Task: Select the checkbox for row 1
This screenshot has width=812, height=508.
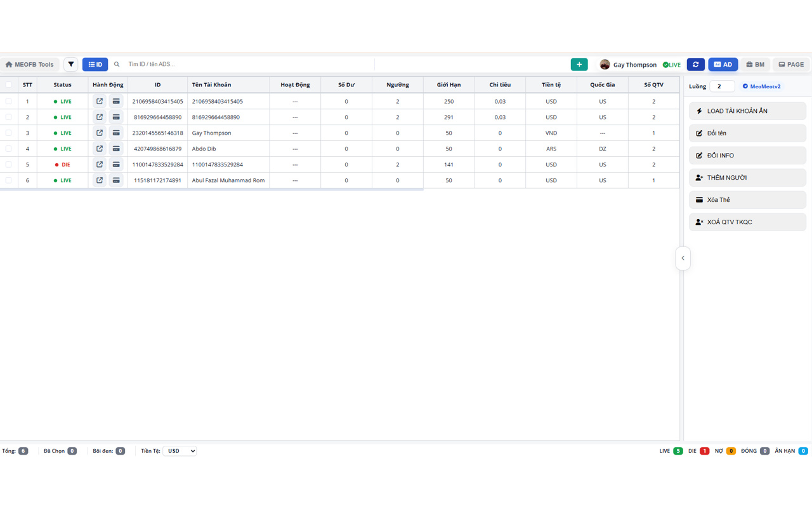Action: coord(9,100)
